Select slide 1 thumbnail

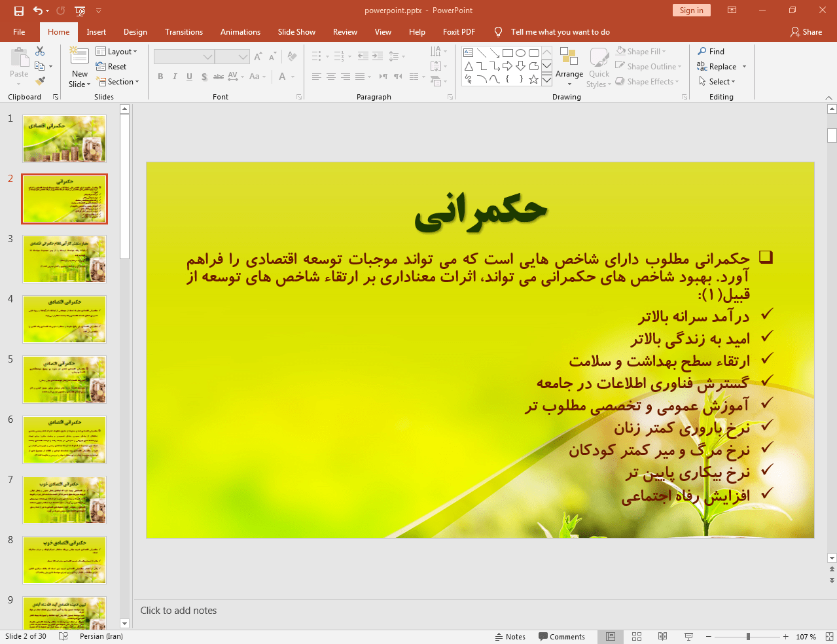tap(64, 139)
